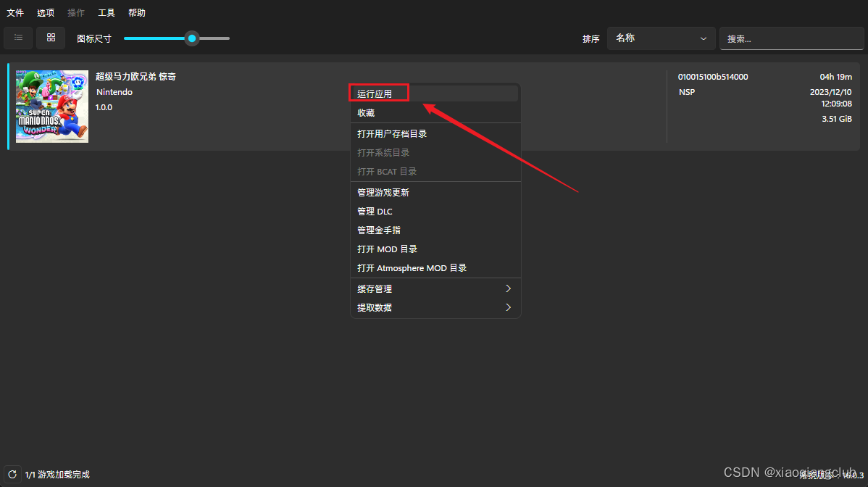This screenshot has height=487, width=868.
Task: Expand the 缓存管理 submenu arrow
Action: (x=508, y=288)
